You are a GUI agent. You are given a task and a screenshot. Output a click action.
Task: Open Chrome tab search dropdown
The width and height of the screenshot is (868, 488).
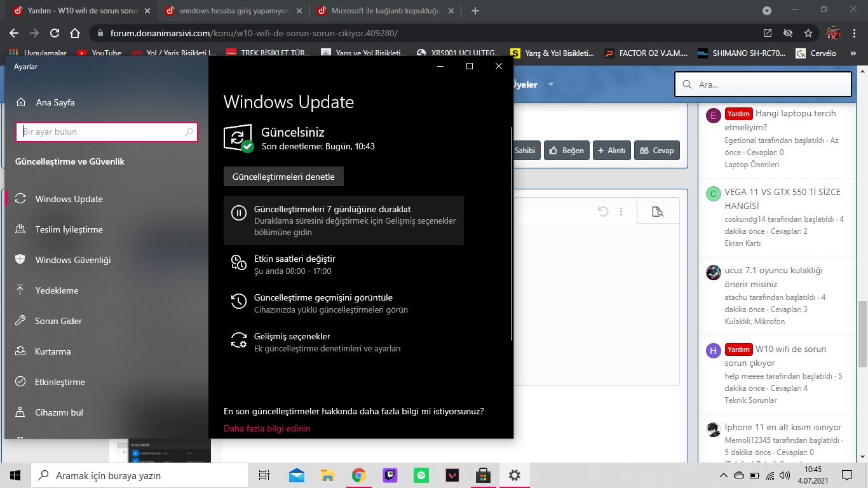767,11
